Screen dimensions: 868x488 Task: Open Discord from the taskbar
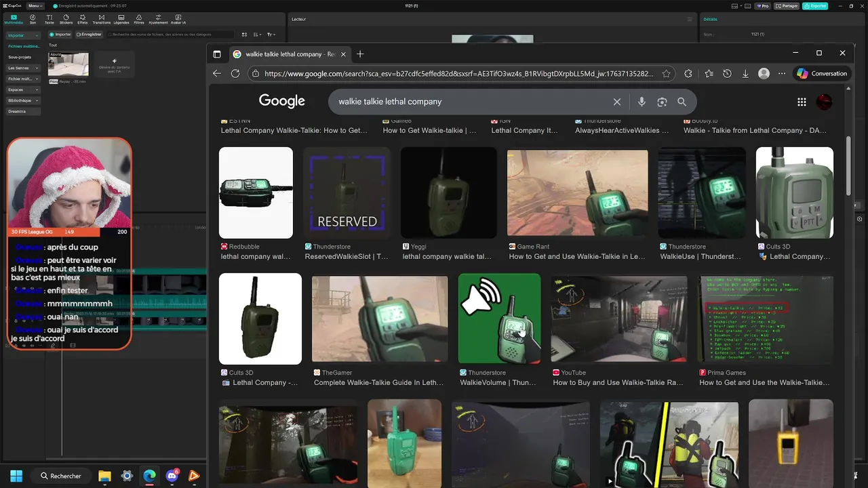[172, 476]
